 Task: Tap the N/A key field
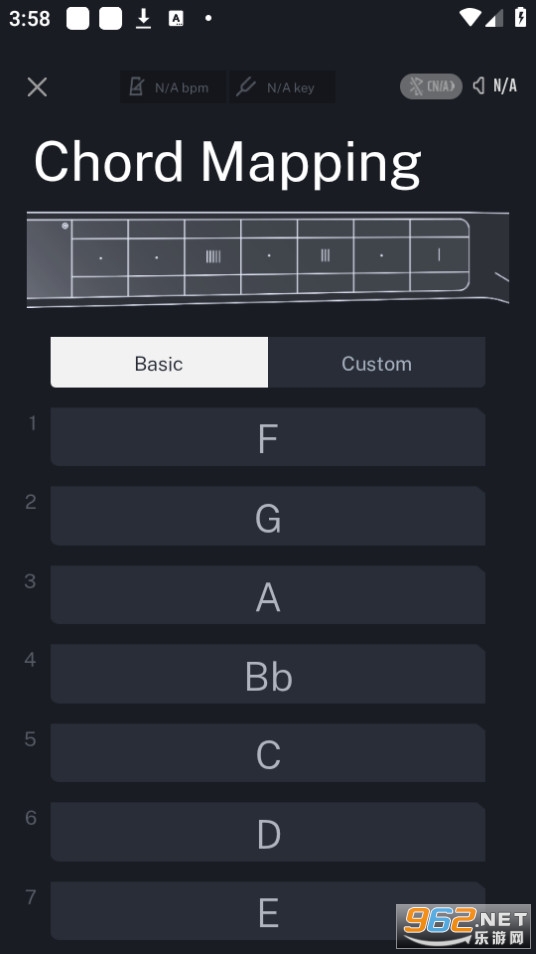[x=282, y=87]
